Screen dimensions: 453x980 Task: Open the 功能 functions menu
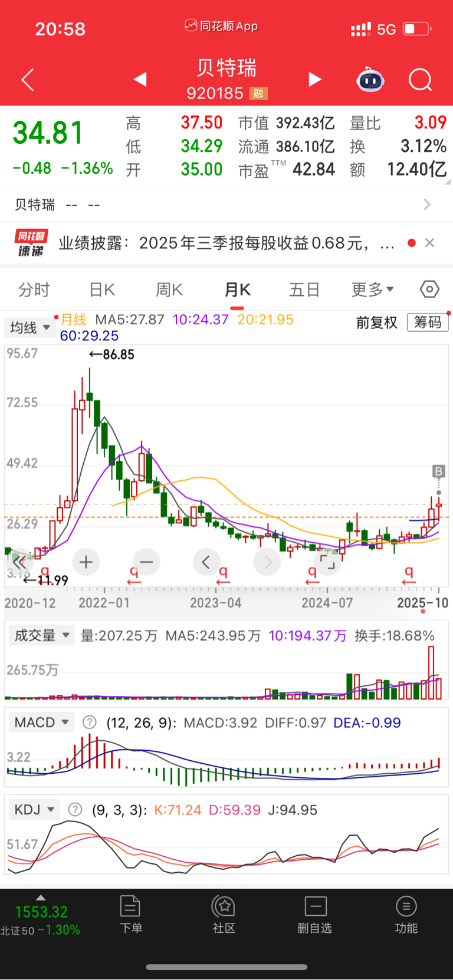click(x=406, y=915)
